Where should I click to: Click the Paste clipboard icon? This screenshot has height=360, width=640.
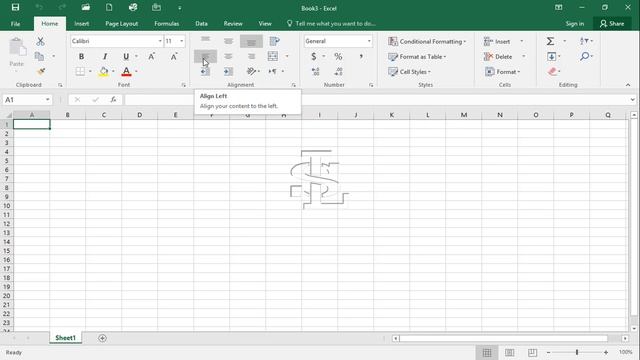[x=17, y=48]
